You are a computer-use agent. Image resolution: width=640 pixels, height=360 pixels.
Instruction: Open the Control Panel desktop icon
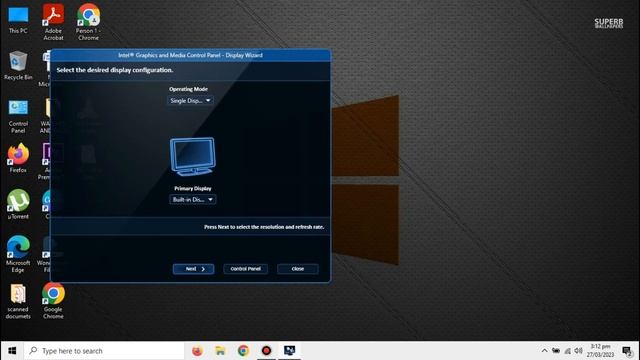[x=18, y=117]
